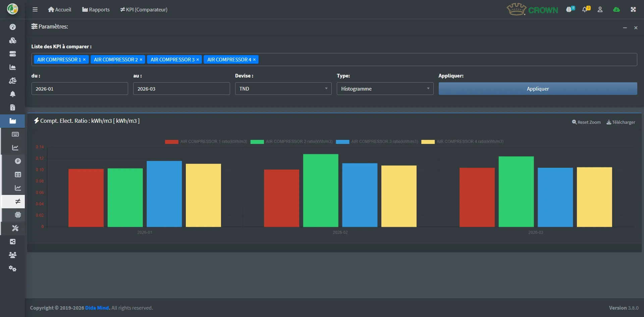Toggle AIR COMPRESSOR 4 legend series
The image size is (644, 317).
[462, 142]
